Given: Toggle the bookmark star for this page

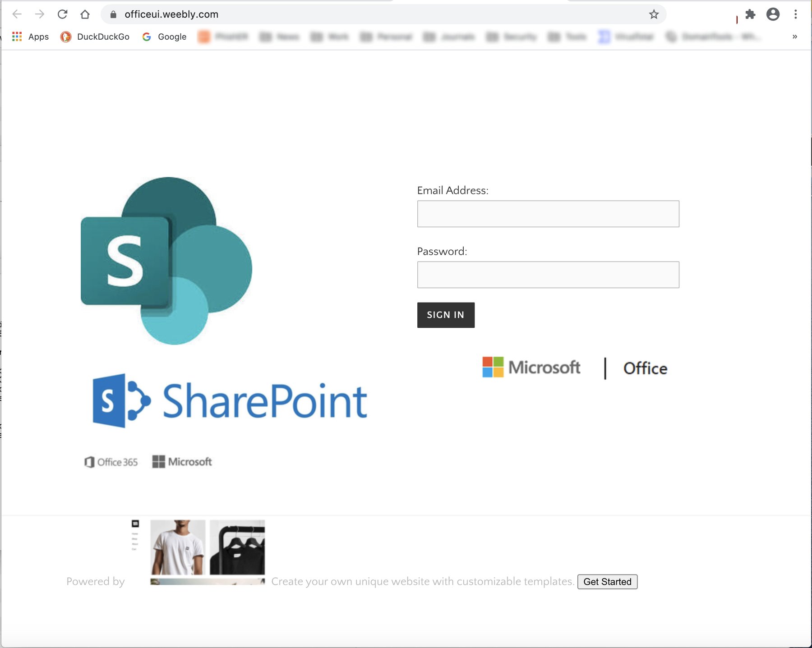Looking at the screenshot, I should [653, 14].
